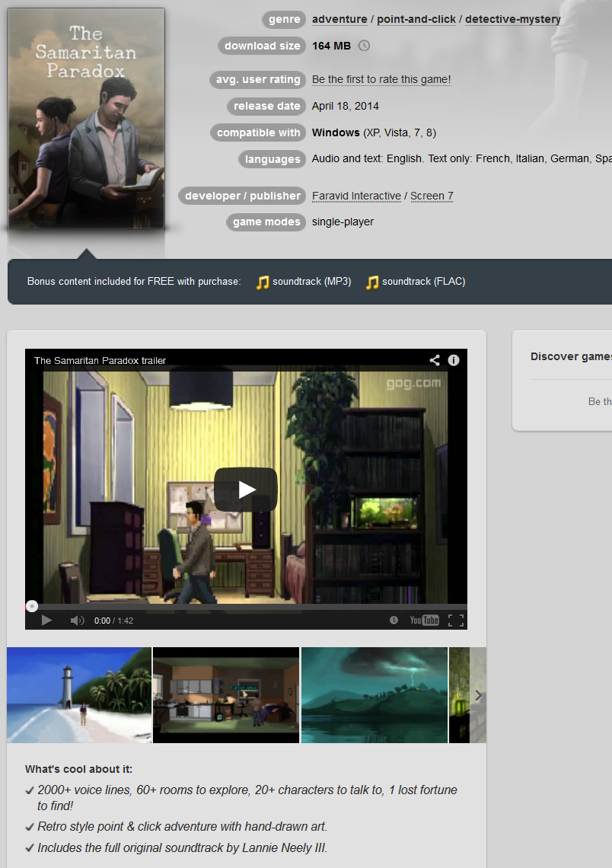This screenshot has height=868, width=612.
Task: Click the 'genre' label
Action: [284, 19]
